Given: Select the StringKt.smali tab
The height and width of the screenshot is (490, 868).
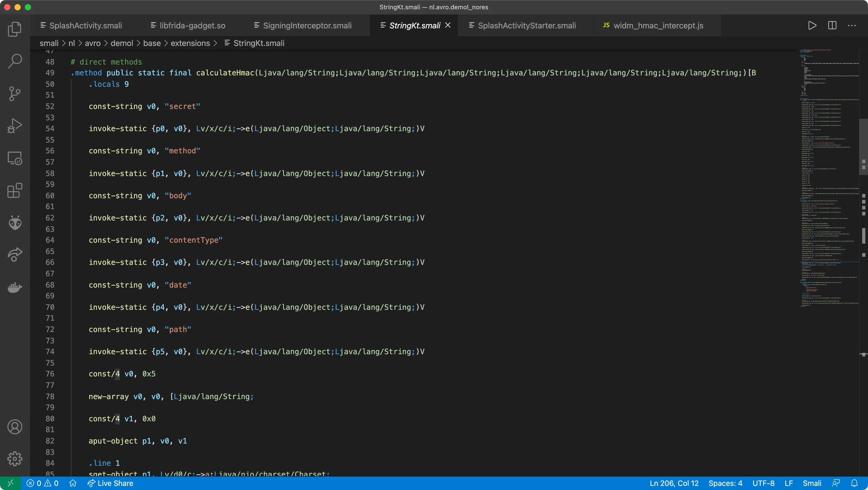Looking at the screenshot, I should (414, 26).
